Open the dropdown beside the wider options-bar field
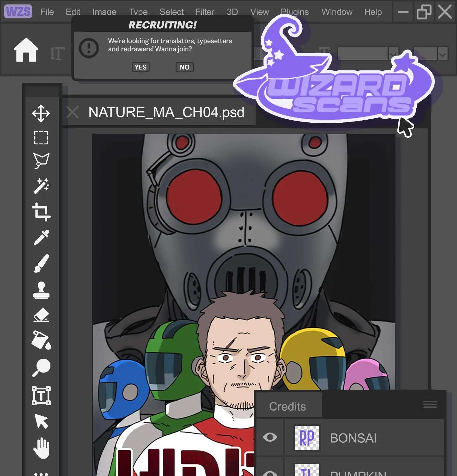The width and height of the screenshot is (457, 476). [393, 54]
